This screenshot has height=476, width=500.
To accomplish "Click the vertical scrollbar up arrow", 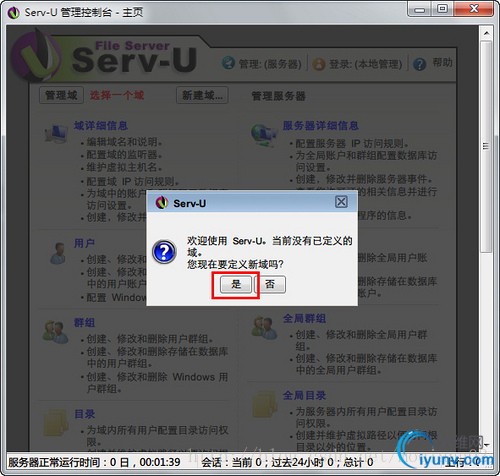I will click(x=486, y=34).
